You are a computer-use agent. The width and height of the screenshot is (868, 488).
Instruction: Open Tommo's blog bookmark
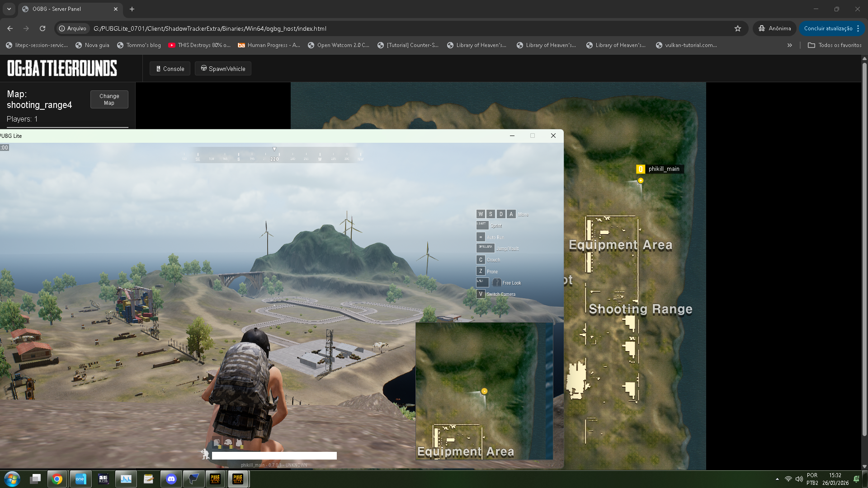pyautogui.click(x=139, y=45)
